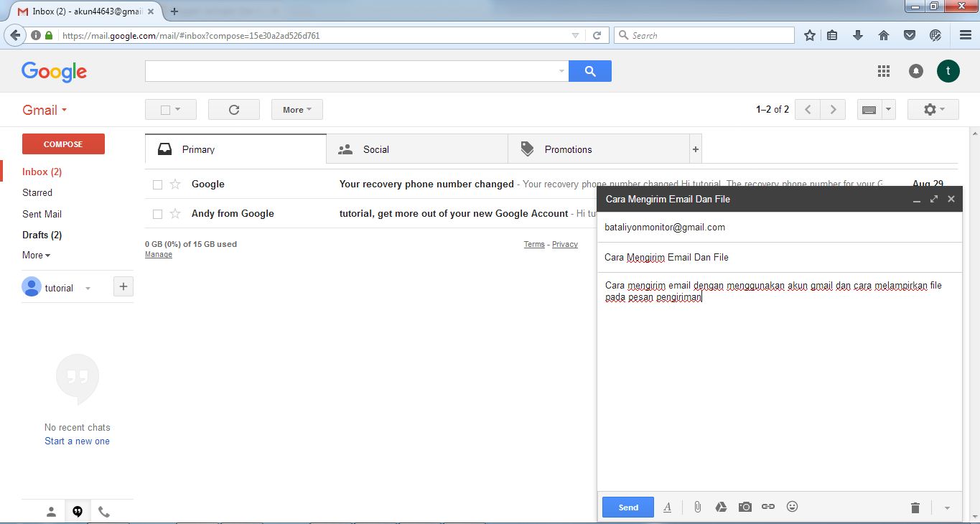Click the insert link icon
980x524 pixels.
coord(768,507)
